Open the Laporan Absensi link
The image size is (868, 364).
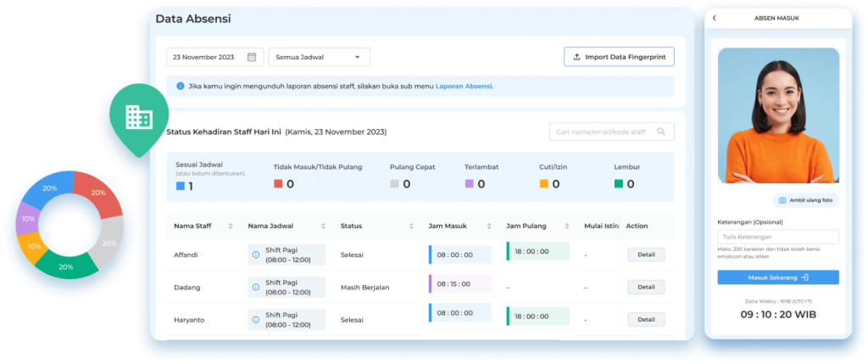[x=464, y=86]
